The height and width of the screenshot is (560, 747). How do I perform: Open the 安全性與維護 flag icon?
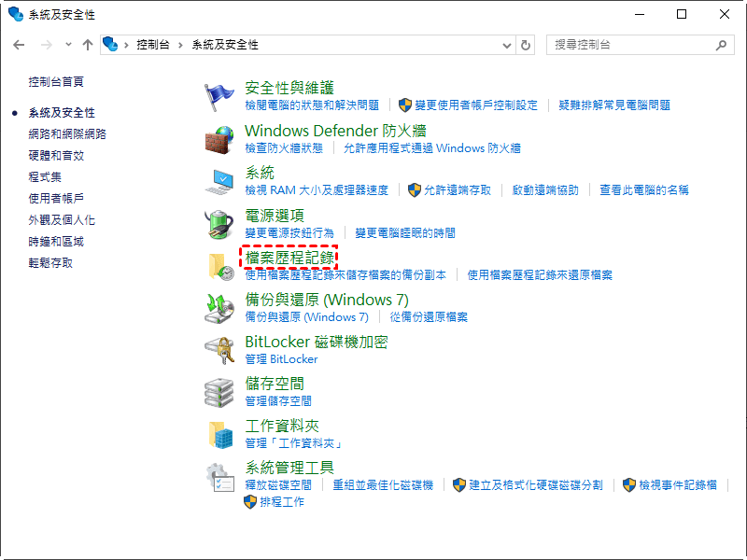coord(218,97)
